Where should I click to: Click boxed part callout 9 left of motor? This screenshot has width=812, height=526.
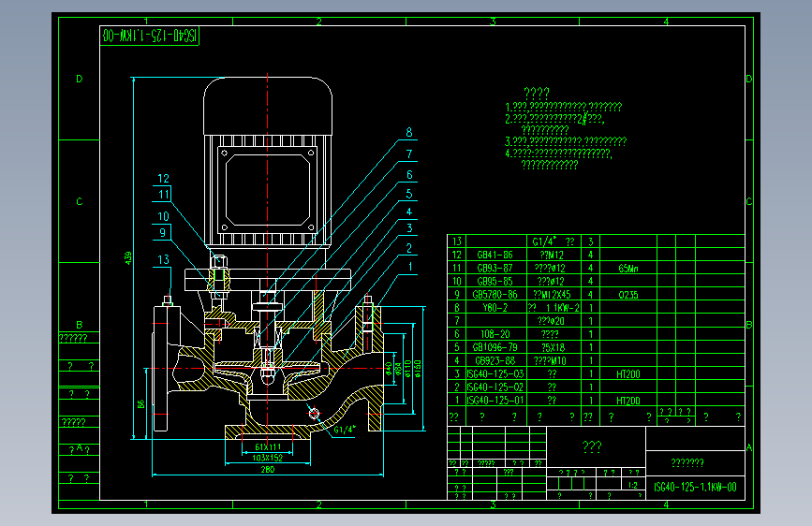162,232
